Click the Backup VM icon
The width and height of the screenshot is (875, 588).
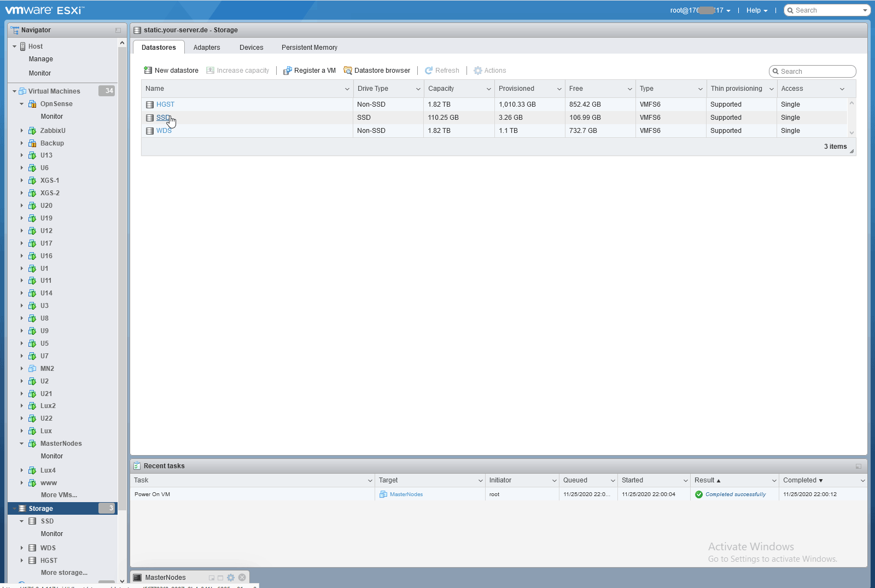click(32, 143)
